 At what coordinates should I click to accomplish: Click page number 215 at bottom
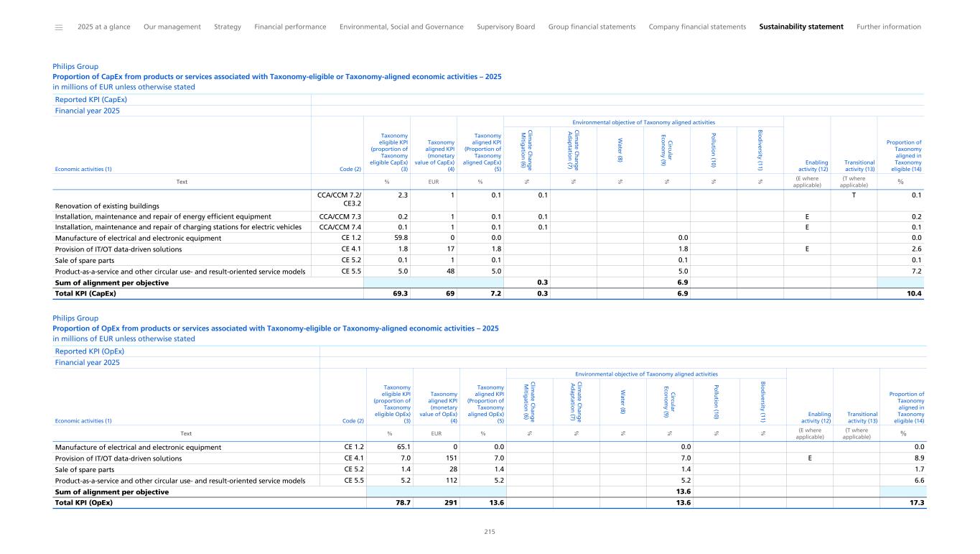point(490,532)
